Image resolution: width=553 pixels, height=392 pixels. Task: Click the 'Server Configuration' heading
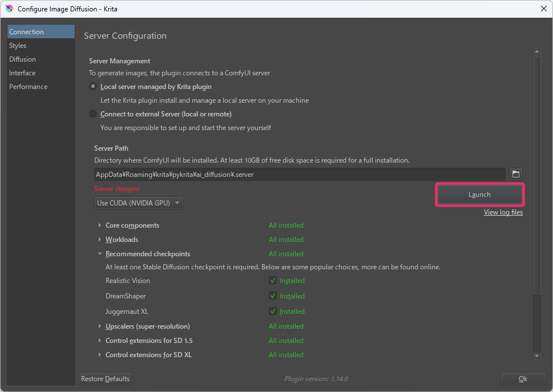pos(125,35)
